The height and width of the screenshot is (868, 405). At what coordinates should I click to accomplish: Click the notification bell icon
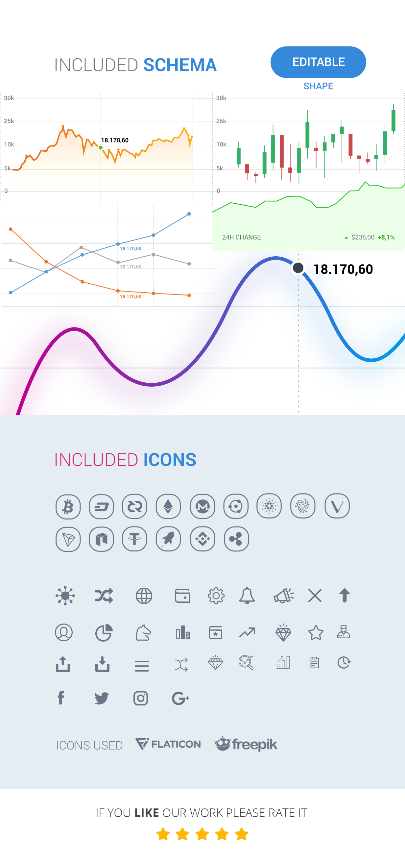click(x=247, y=596)
